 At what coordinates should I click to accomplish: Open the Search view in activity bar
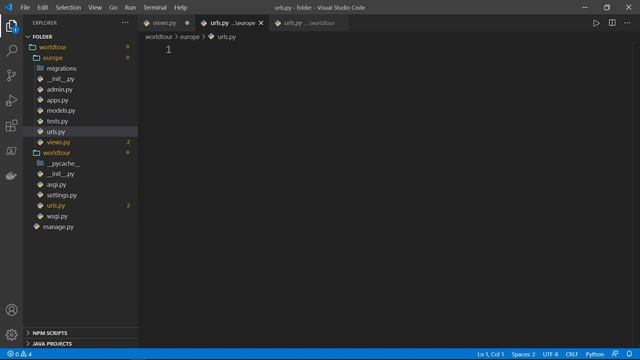point(11,51)
